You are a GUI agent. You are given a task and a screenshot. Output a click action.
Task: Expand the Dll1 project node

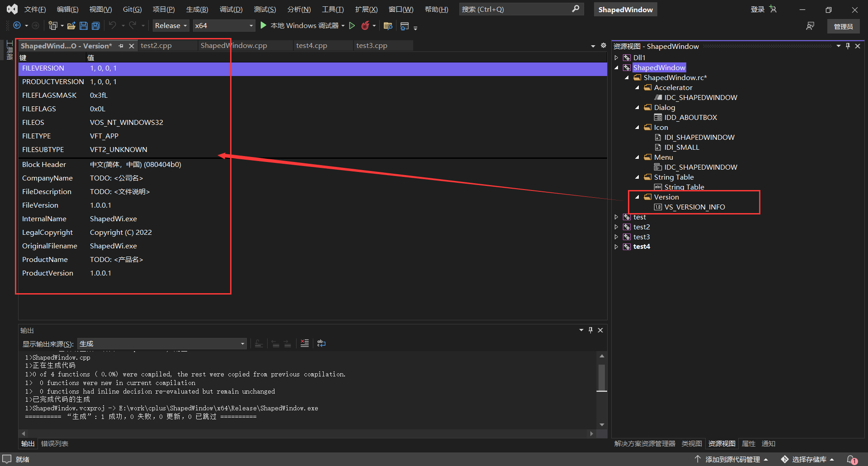click(616, 58)
